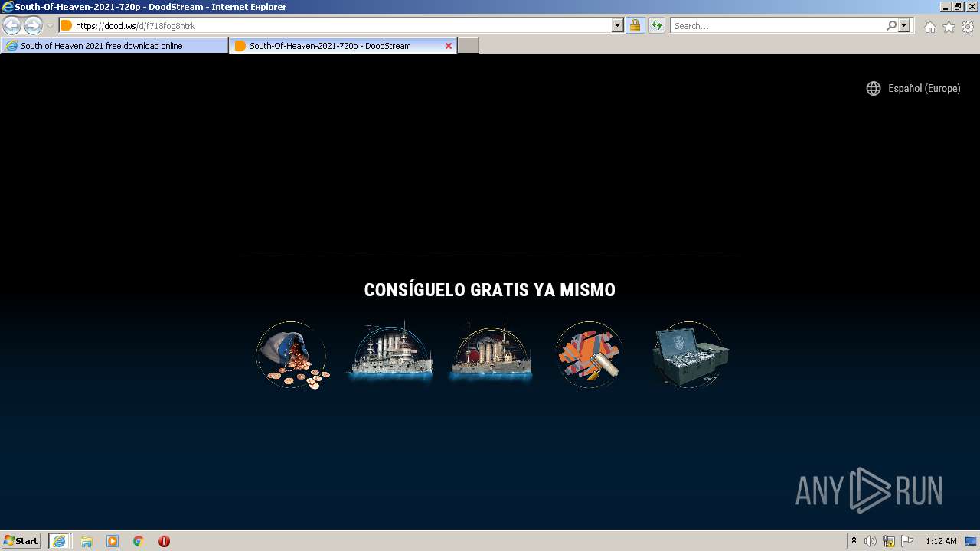
Task: Click the red Opera taskbar icon
Action: (x=164, y=541)
